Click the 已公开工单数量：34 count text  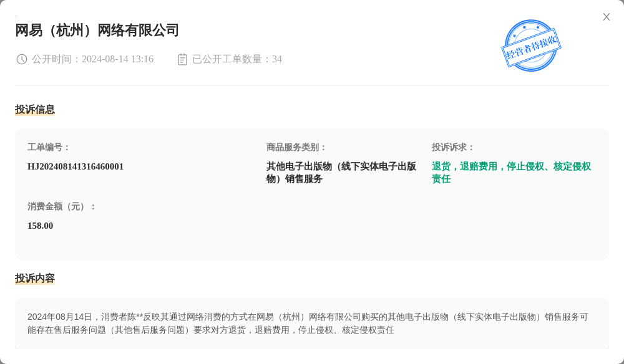tap(237, 59)
